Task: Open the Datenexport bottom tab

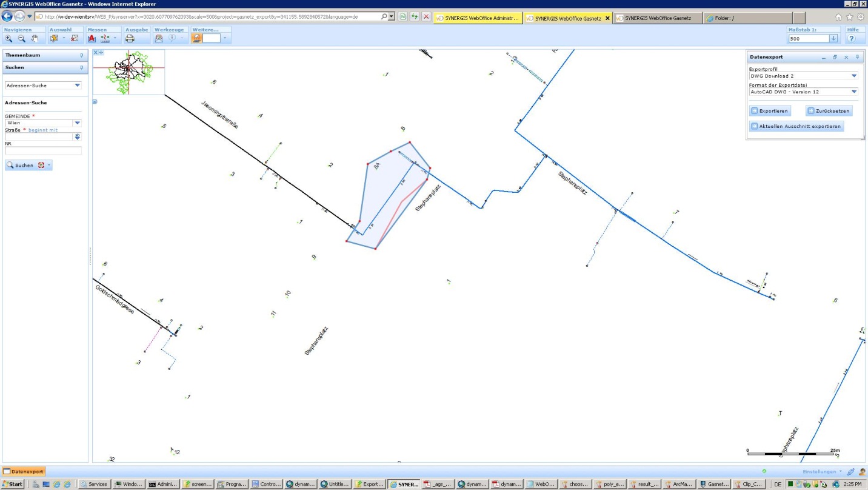Action: pyautogui.click(x=24, y=471)
